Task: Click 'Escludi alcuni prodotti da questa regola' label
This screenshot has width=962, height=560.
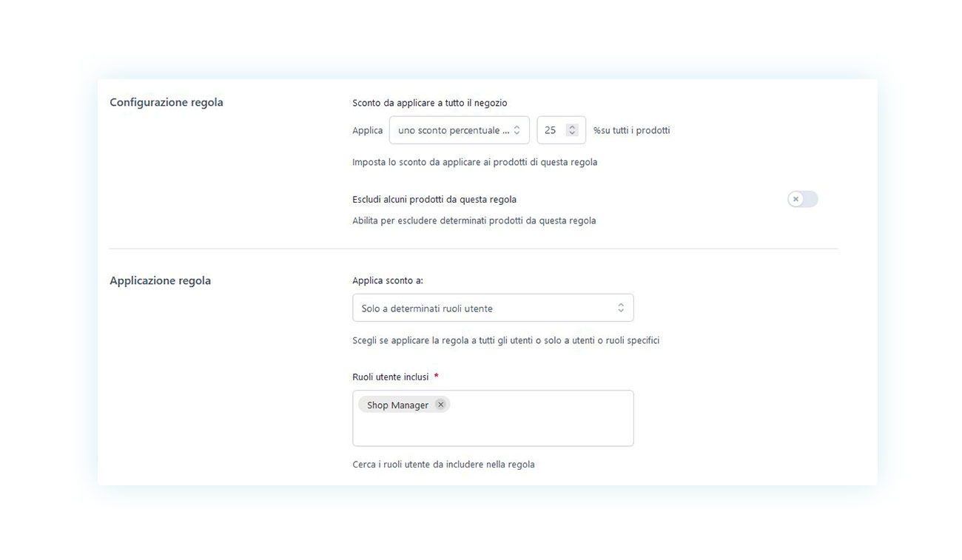Action: 434,199
